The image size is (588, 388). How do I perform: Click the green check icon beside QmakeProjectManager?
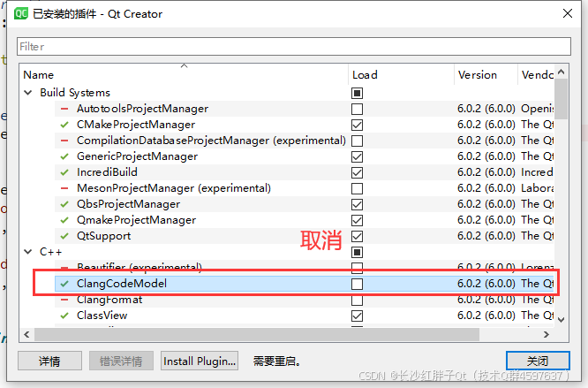pyautogui.click(x=64, y=220)
